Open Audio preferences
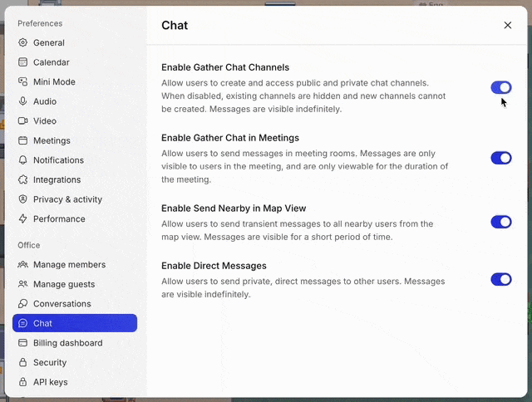 pyautogui.click(x=75, y=101)
